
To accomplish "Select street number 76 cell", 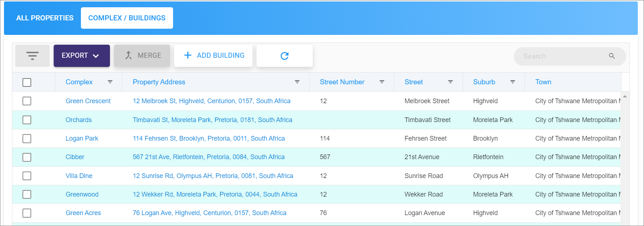I will [x=323, y=213].
